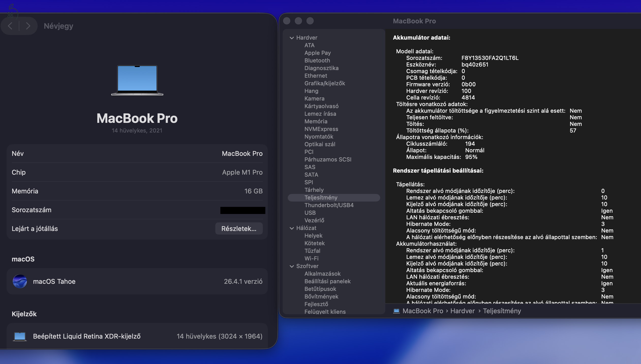Click the Részletek... button
Image resolution: width=641 pixels, height=364 pixels.
click(x=239, y=228)
